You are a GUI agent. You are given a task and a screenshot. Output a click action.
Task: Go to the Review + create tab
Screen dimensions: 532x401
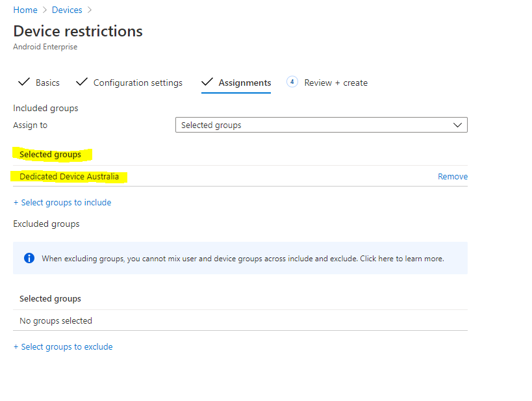(336, 83)
